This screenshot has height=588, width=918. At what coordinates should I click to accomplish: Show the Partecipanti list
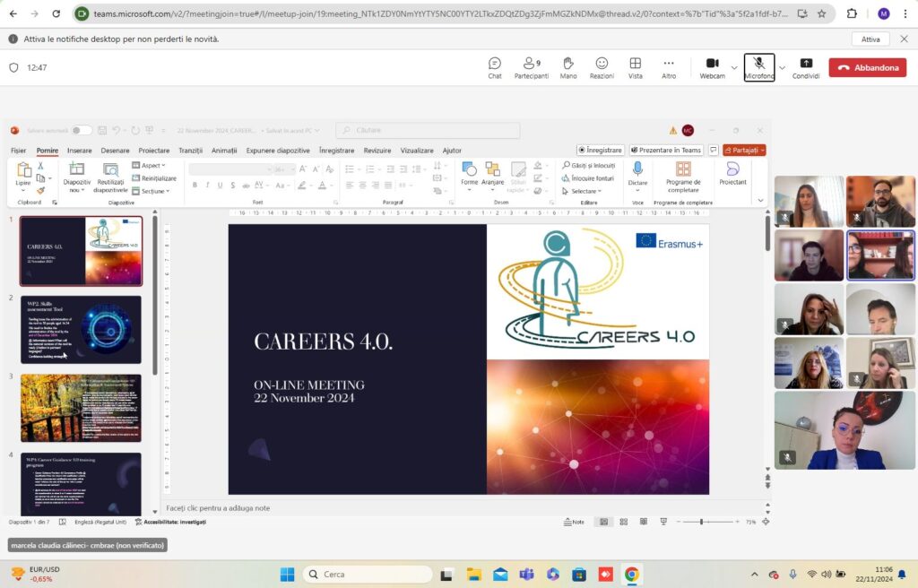531,68
